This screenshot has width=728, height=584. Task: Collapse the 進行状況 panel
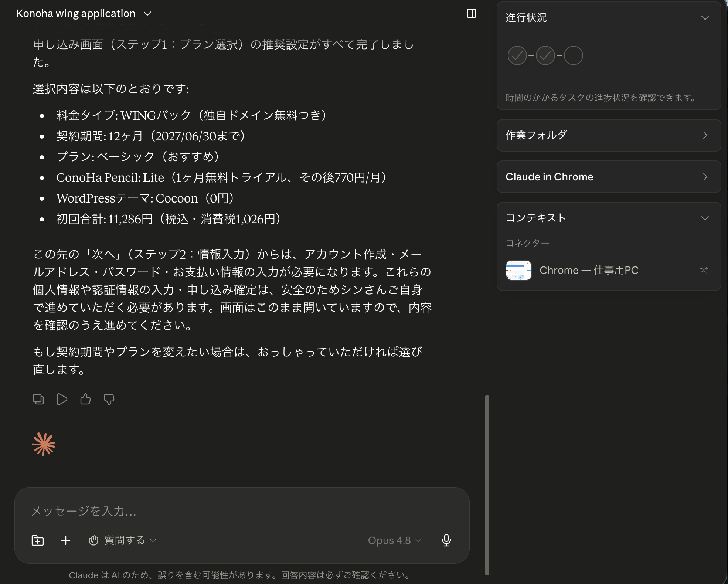(705, 18)
